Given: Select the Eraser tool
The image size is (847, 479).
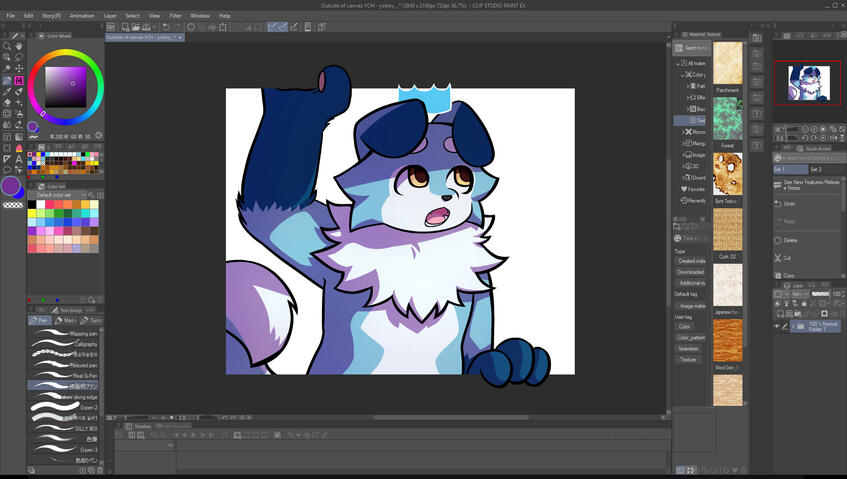Looking at the screenshot, I should pos(7,103).
